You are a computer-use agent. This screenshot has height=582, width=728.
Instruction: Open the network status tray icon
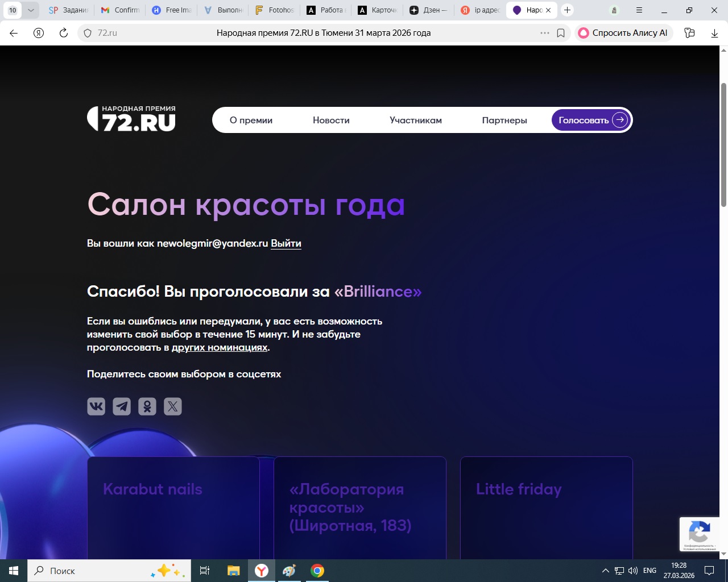click(x=619, y=571)
